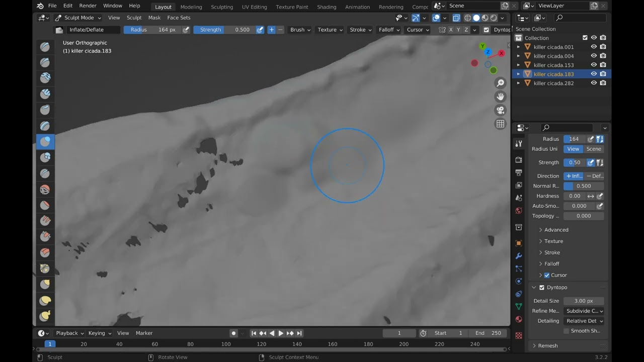Select the Blob brush tool
The image size is (644, 362).
(45, 157)
